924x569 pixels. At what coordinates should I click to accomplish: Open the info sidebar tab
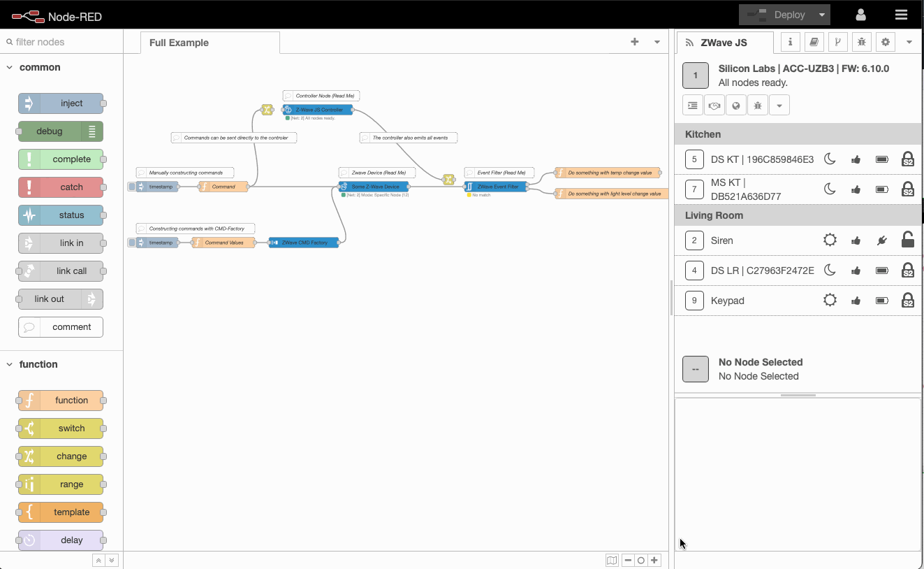790,42
